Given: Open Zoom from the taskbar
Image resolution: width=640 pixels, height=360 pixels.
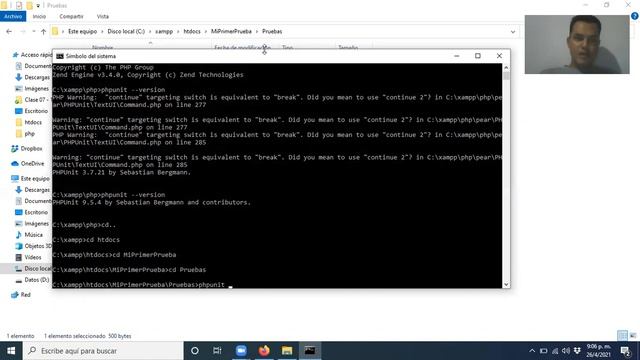Looking at the screenshot, I should click(x=241, y=351).
